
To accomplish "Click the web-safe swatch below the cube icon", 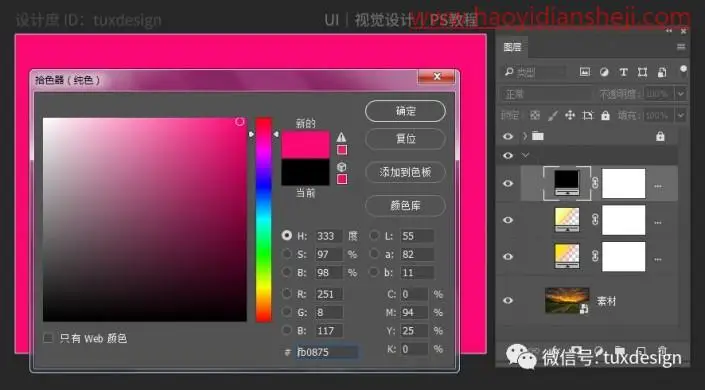I will (342, 179).
